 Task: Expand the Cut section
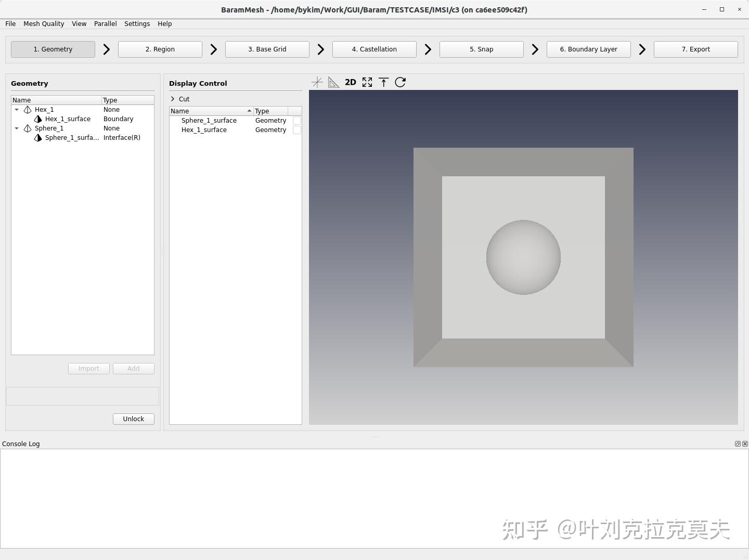point(173,99)
